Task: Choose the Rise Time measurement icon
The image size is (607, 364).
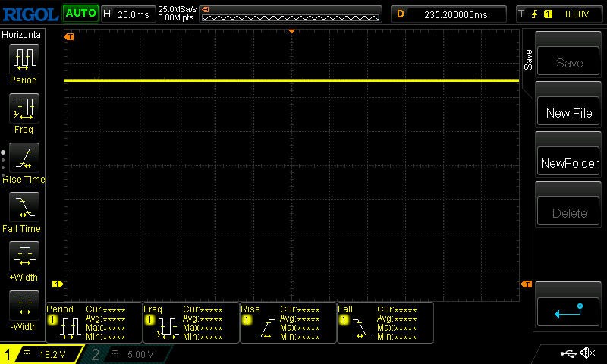Action: tap(23, 158)
